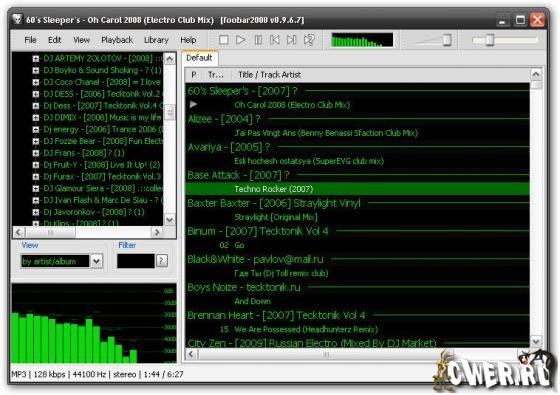Select track 'Esli hochesh ostatsya (SuperEVG club mix)'
The height and width of the screenshot is (395, 560).
pyautogui.click(x=357, y=161)
